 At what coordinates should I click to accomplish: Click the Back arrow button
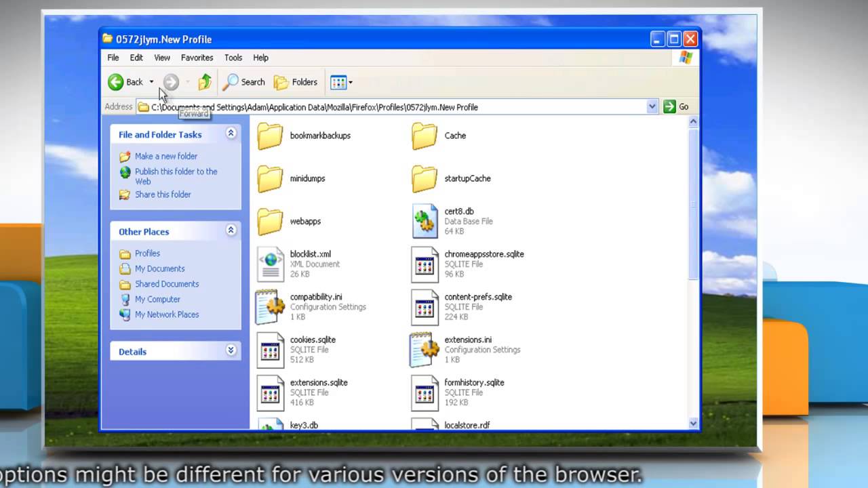pyautogui.click(x=116, y=82)
